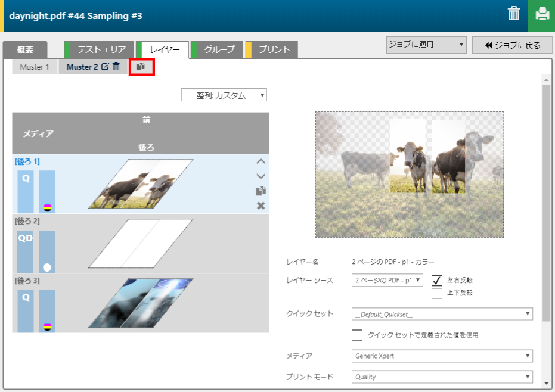555x392 pixels.
Task: Open the グループ tab
Action: click(x=219, y=50)
